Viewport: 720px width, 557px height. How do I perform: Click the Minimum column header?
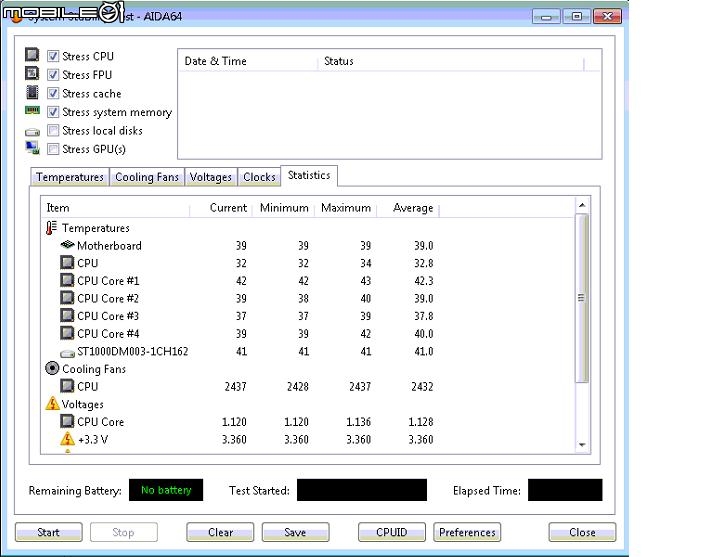(283, 208)
